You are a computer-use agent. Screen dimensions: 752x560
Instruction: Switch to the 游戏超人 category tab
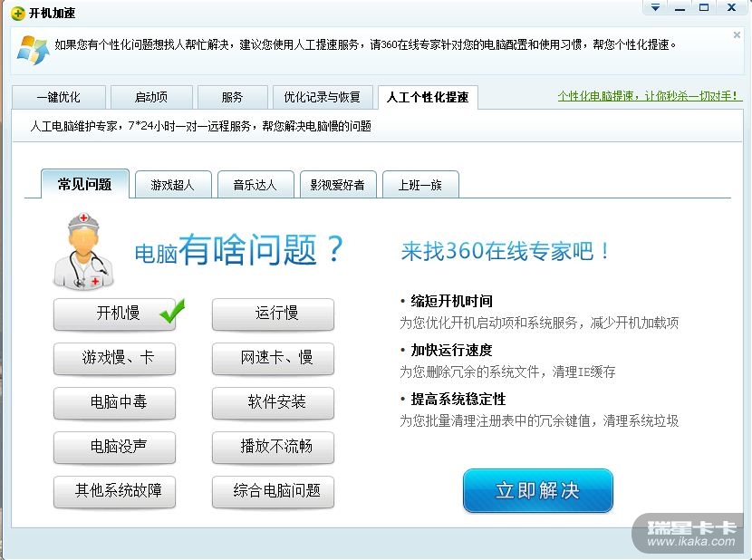[173, 185]
